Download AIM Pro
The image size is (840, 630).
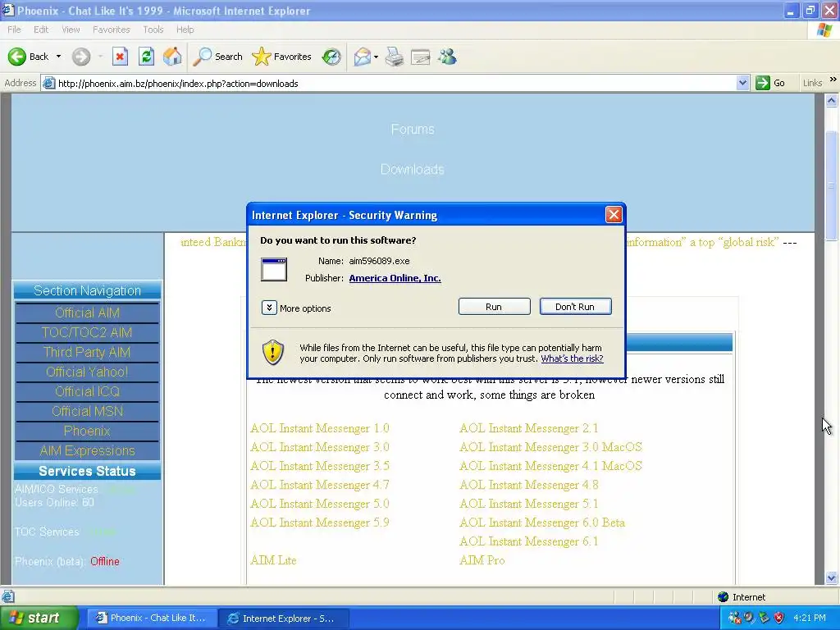[482, 559]
